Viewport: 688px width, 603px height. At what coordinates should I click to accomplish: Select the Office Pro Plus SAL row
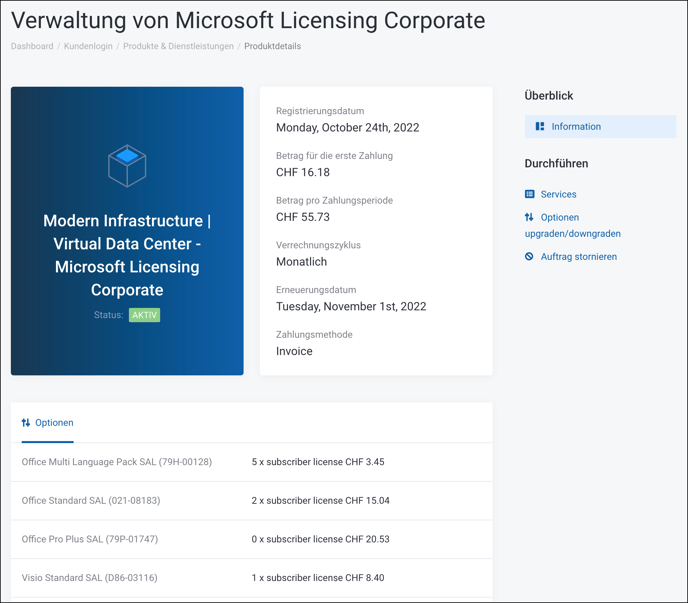tap(90, 539)
